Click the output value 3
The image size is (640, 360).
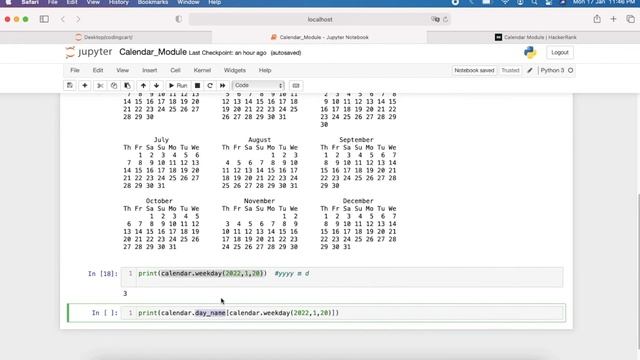pyautogui.click(x=125, y=293)
